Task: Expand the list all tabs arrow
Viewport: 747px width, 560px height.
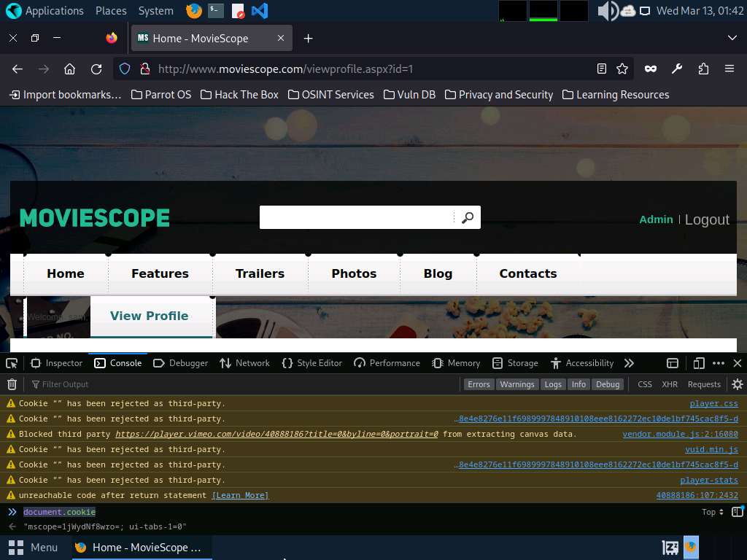Action: click(x=732, y=38)
